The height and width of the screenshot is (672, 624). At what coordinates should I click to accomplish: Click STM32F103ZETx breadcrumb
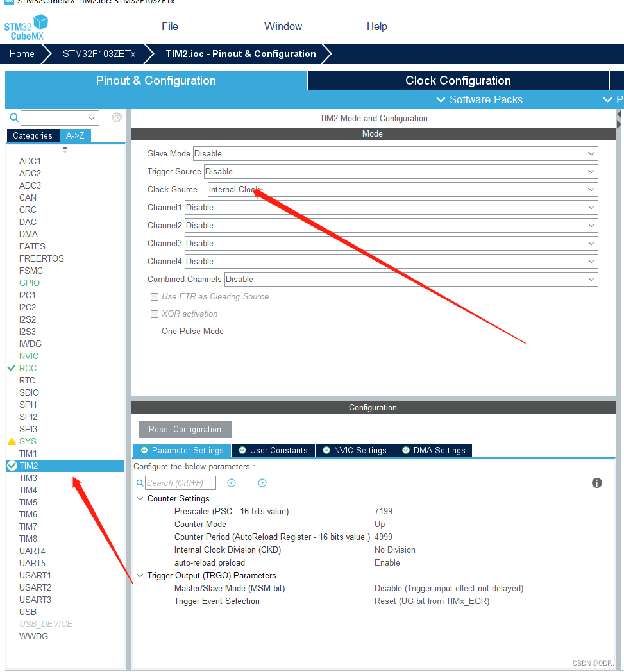[x=99, y=54]
